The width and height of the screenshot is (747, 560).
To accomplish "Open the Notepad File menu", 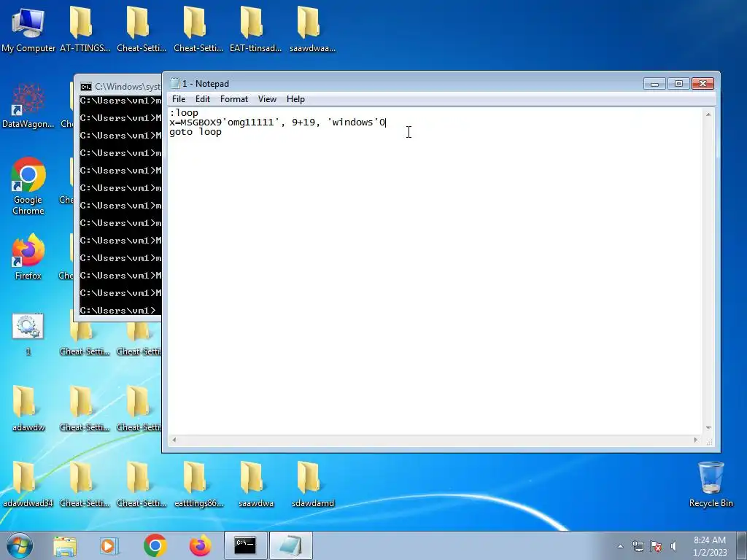I will pyautogui.click(x=179, y=99).
